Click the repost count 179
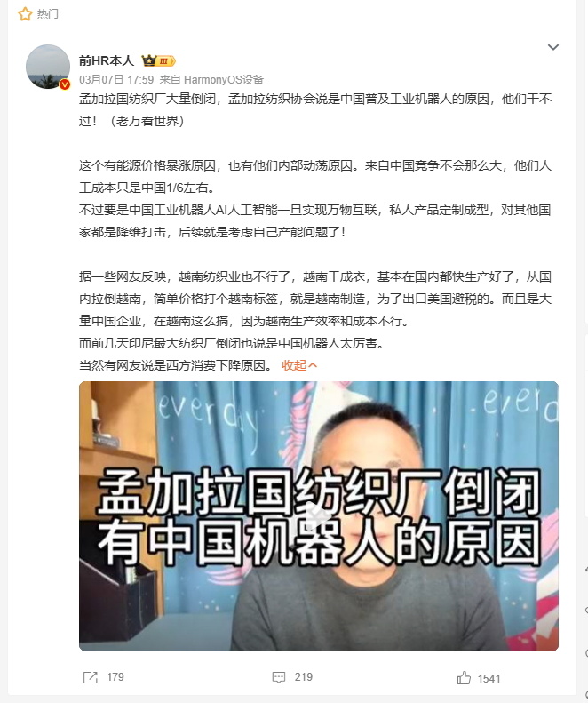The width and height of the screenshot is (588, 703). (115, 677)
